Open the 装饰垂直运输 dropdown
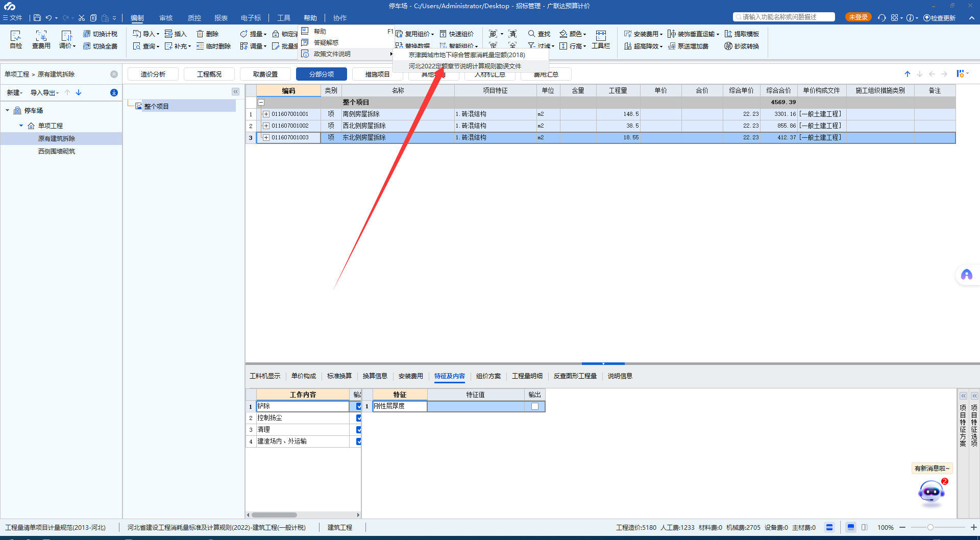The width and height of the screenshot is (980, 540). tap(693, 34)
